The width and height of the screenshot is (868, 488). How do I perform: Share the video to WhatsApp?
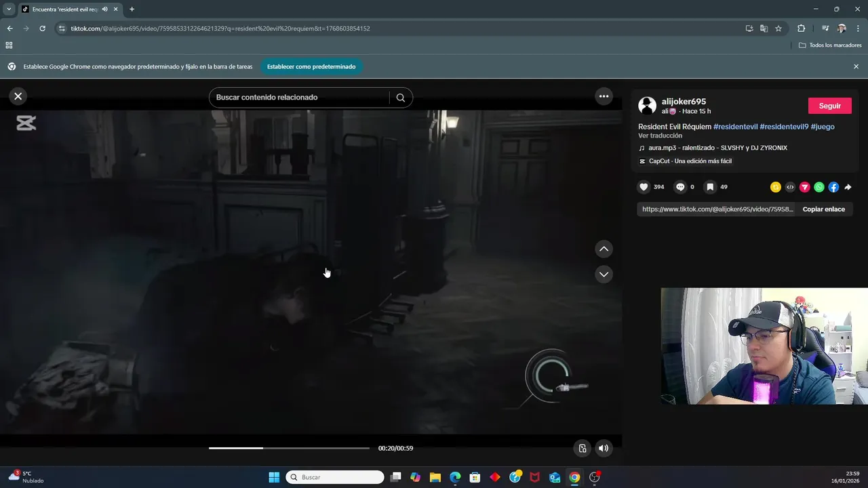tap(819, 187)
